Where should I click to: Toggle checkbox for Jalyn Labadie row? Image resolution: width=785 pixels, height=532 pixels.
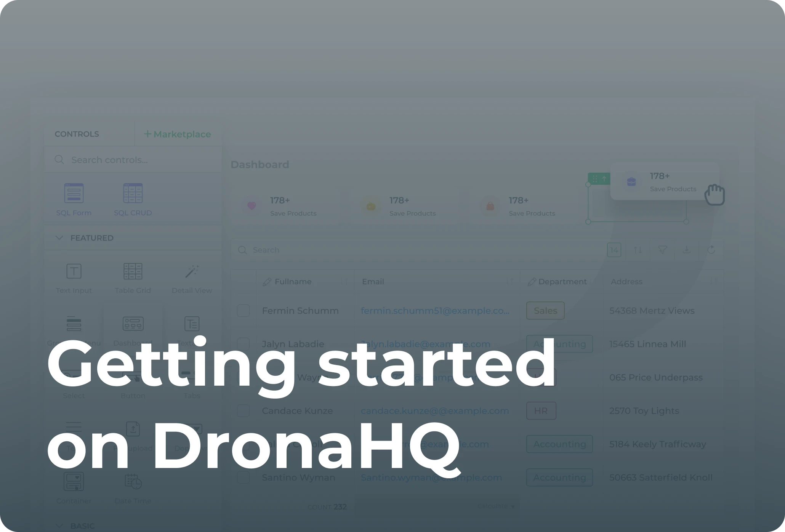pos(244,344)
